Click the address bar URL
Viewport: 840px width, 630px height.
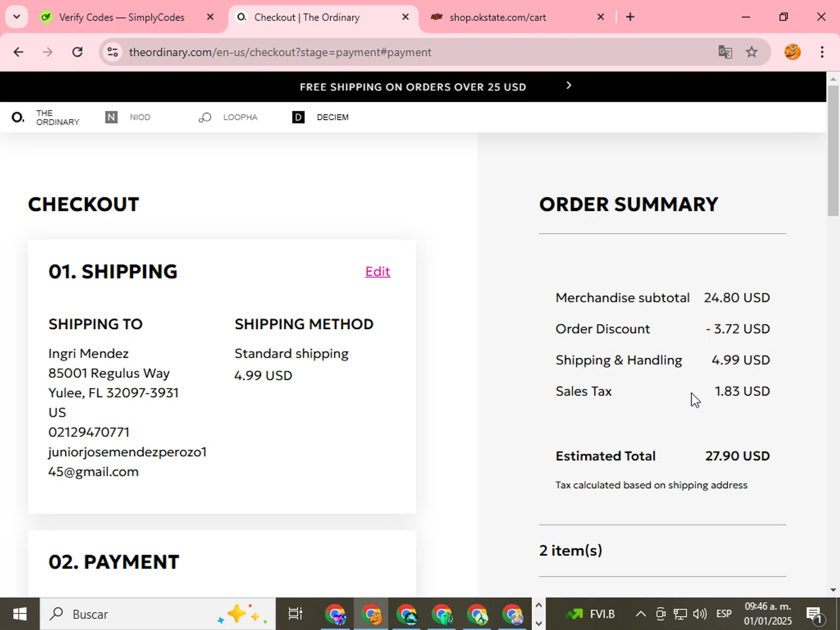click(x=280, y=52)
